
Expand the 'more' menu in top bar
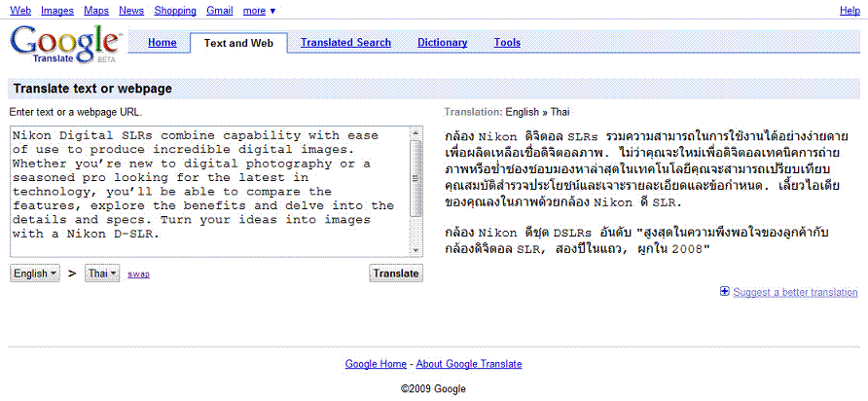coord(259,10)
